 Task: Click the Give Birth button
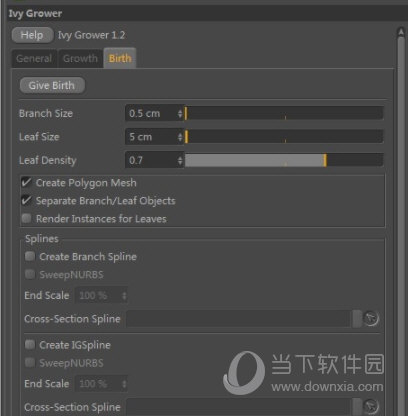pyautogui.click(x=52, y=86)
